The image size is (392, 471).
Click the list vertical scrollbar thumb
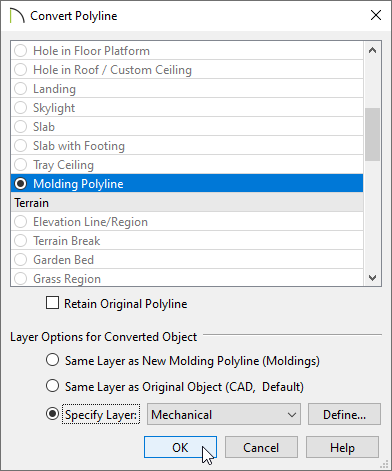[x=372, y=134]
